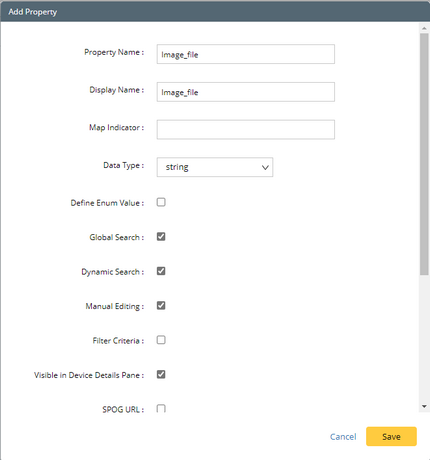Enable the Define Enum Value checkbox
The width and height of the screenshot is (430, 460).
(x=161, y=202)
